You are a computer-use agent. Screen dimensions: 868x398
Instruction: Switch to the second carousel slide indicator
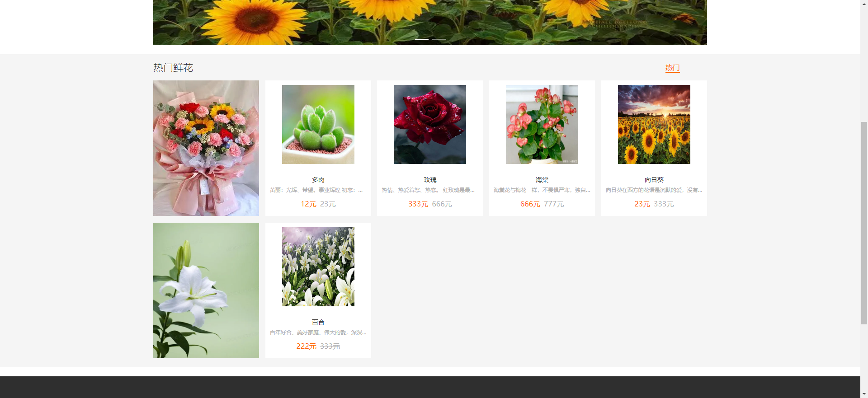[439, 39]
